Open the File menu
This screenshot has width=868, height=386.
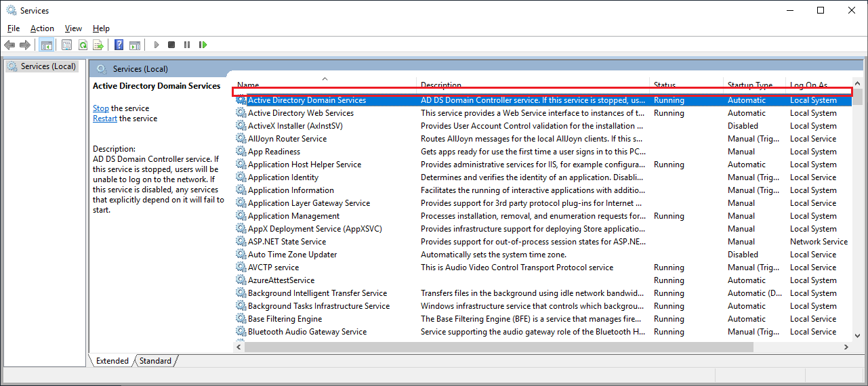(14, 28)
